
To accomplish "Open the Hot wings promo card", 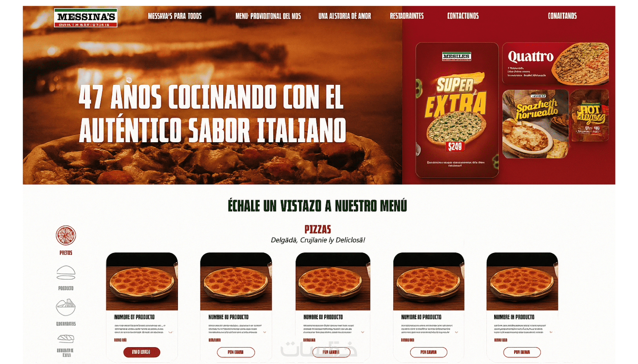I will (590, 115).
